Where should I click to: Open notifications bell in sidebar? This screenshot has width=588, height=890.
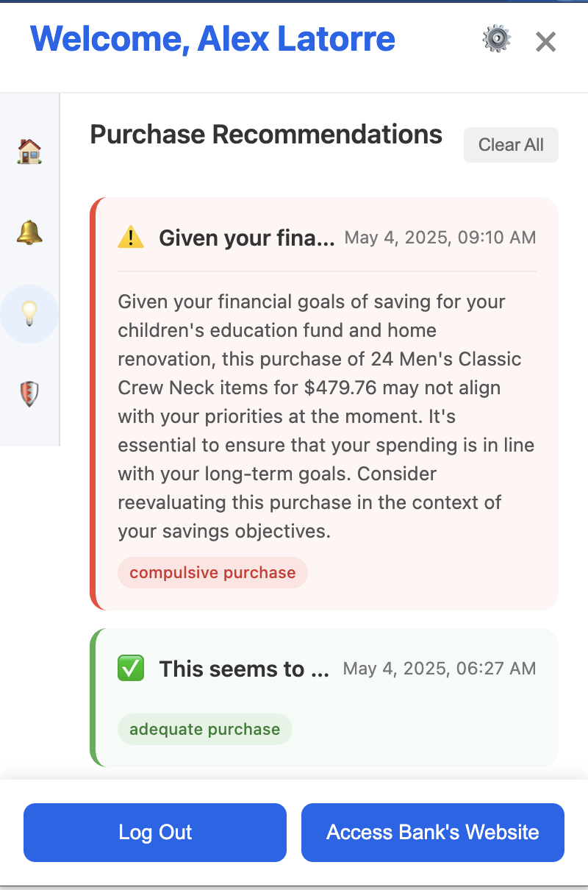pos(29,232)
